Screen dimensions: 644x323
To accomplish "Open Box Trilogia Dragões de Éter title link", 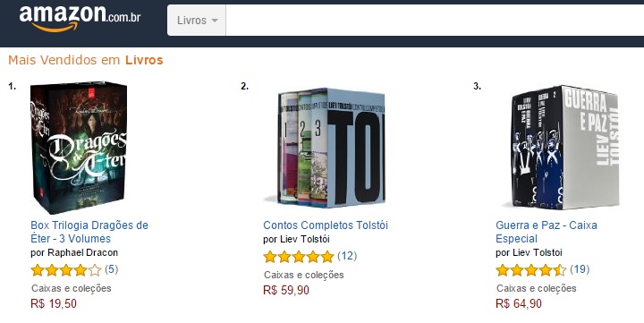I will pyautogui.click(x=89, y=232).
